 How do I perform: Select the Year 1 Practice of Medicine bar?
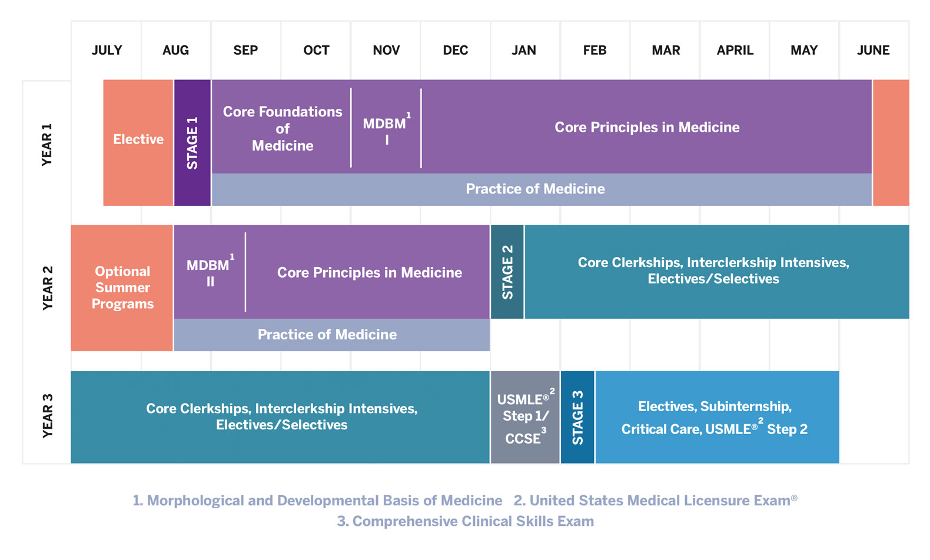coord(535,189)
